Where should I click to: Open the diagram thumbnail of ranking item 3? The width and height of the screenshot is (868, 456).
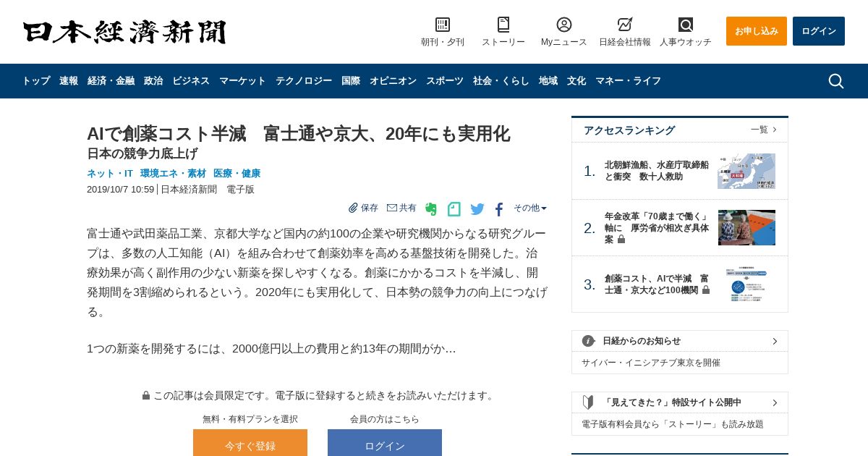[746, 284]
